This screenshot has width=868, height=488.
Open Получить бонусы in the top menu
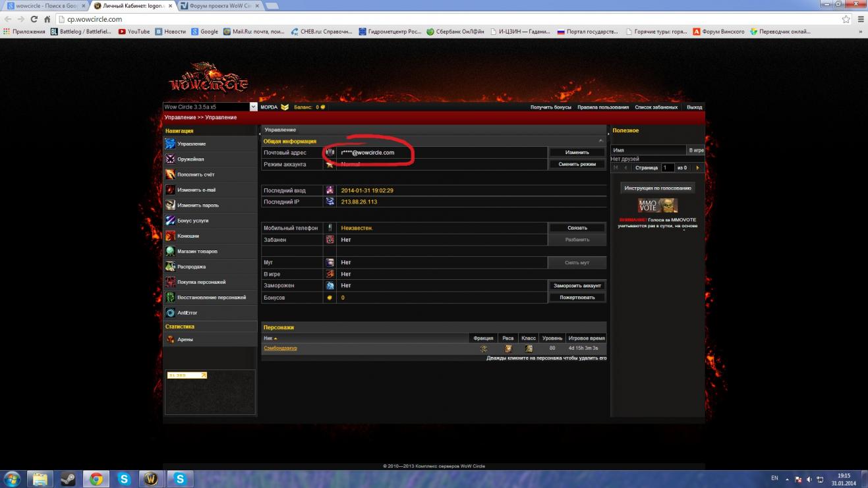click(550, 107)
